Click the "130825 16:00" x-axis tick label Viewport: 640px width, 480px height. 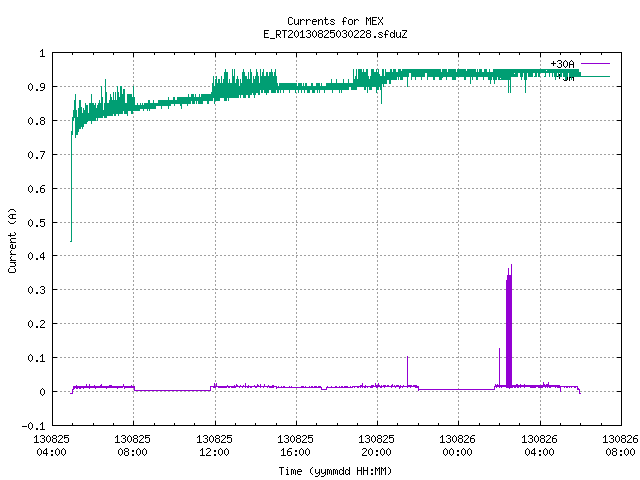coord(296,445)
